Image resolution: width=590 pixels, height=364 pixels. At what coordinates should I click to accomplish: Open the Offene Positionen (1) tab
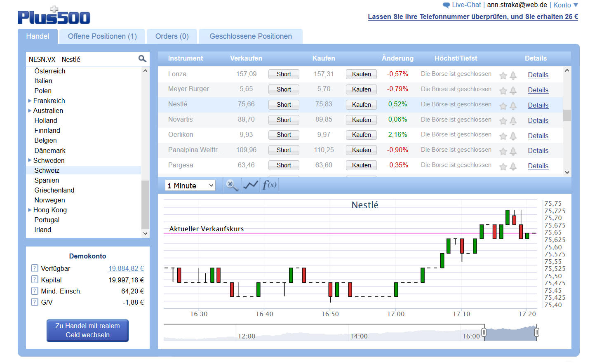(x=102, y=36)
